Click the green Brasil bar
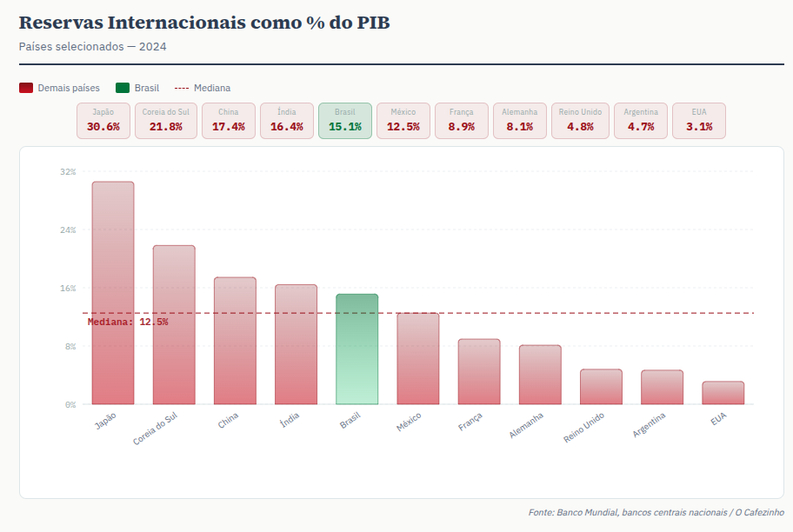This screenshot has width=793, height=532. click(357, 349)
